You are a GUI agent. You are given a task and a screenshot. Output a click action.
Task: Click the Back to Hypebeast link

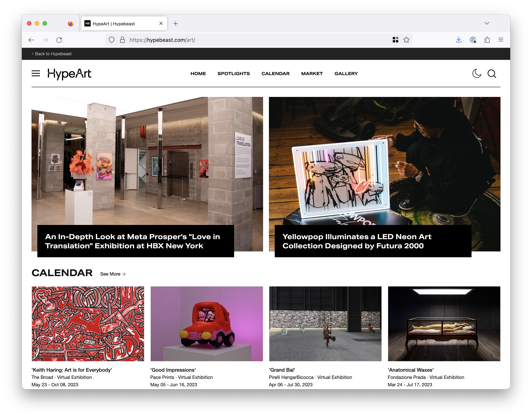pos(52,54)
